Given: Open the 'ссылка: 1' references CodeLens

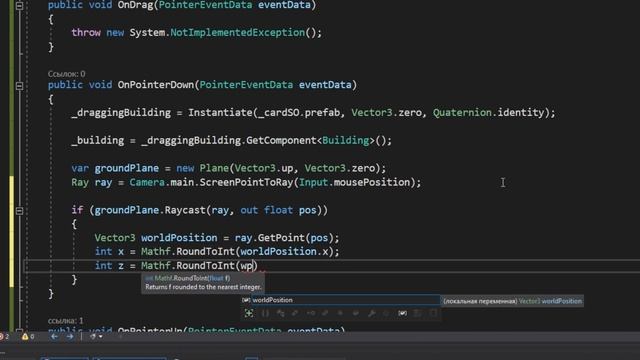Looking at the screenshot, I should (x=65, y=320).
